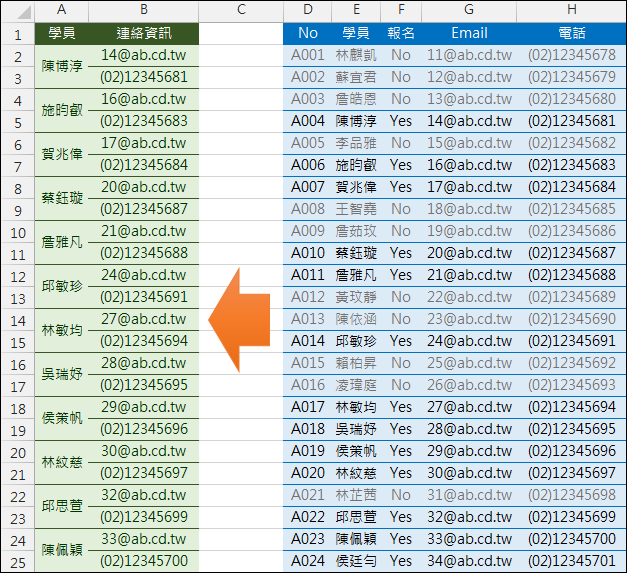
Task: Click the Yes cell in row A022
Action: pos(401,517)
